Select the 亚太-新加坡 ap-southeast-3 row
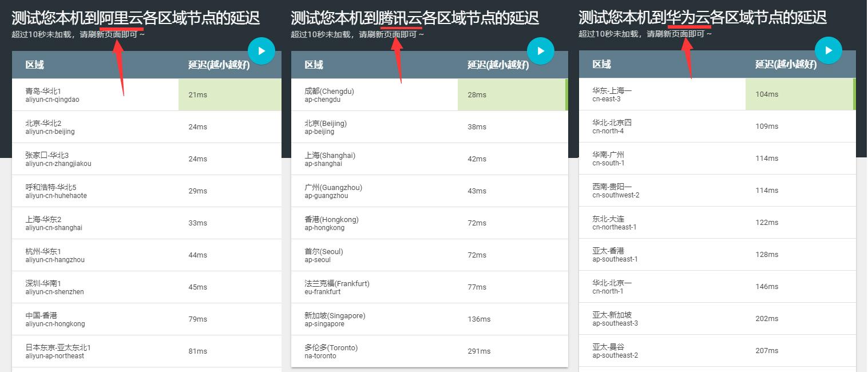The image size is (868, 372). [718, 319]
